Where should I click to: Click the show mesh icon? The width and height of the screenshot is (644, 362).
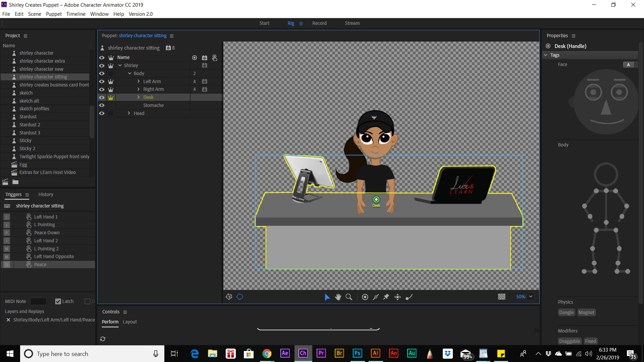point(229,297)
